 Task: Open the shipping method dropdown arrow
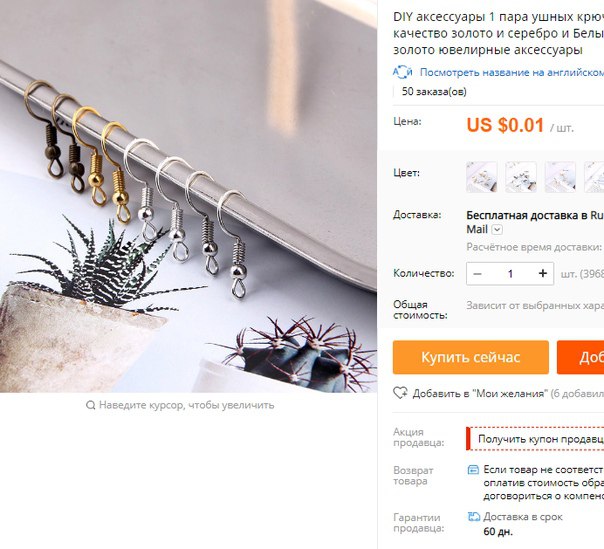497,230
